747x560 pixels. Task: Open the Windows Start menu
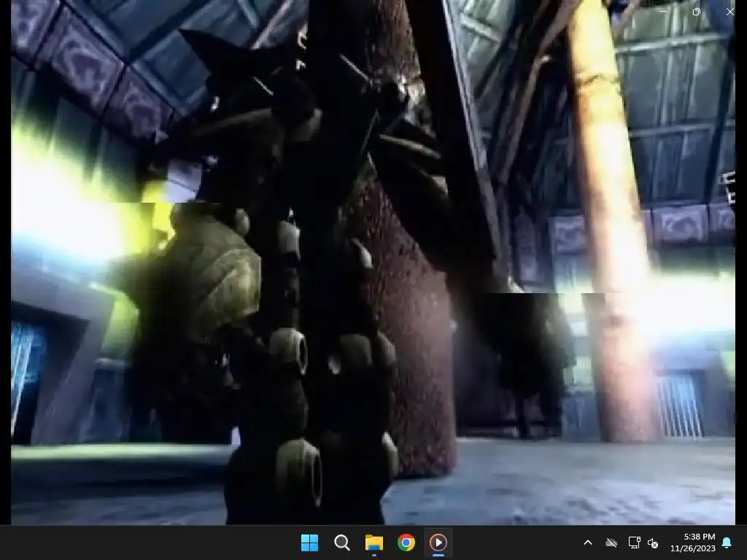pyautogui.click(x=309, y=542)
